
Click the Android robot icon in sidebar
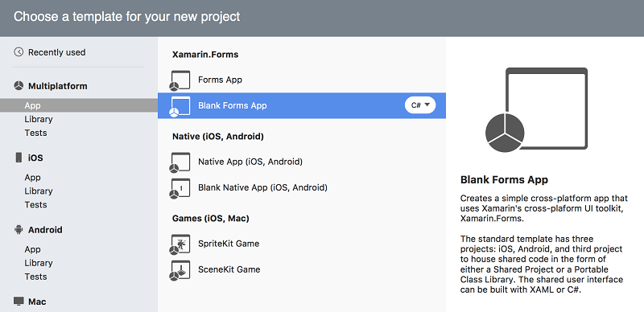[x=19, y=229]
